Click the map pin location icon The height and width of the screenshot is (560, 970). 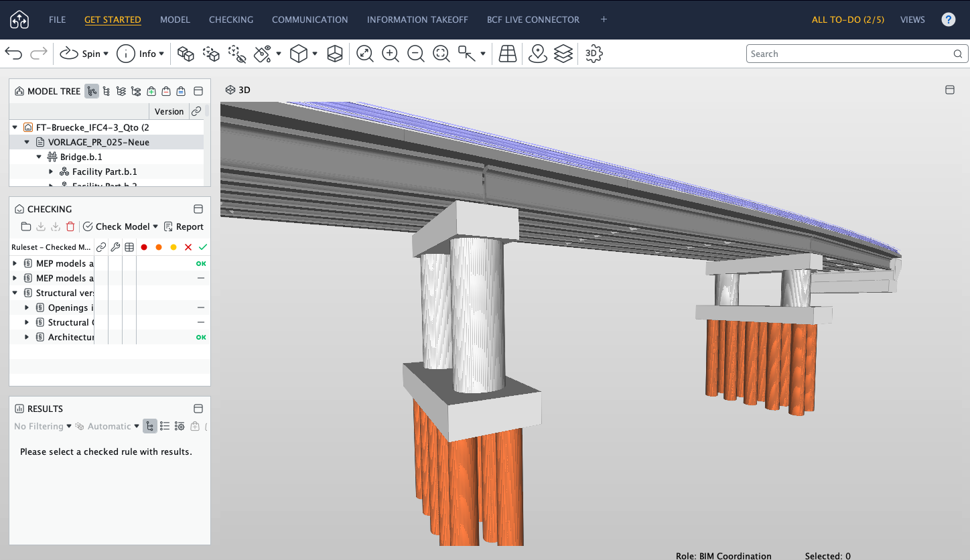coord(538,54)
